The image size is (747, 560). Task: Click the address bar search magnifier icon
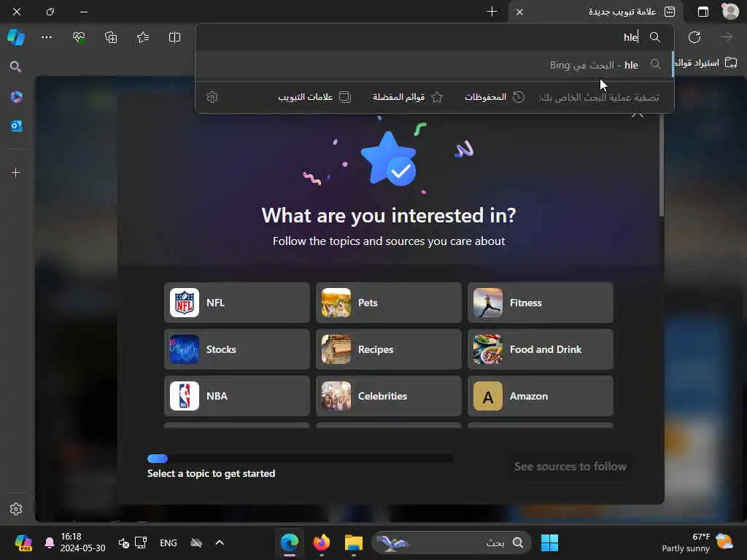(x=655, y=37)
